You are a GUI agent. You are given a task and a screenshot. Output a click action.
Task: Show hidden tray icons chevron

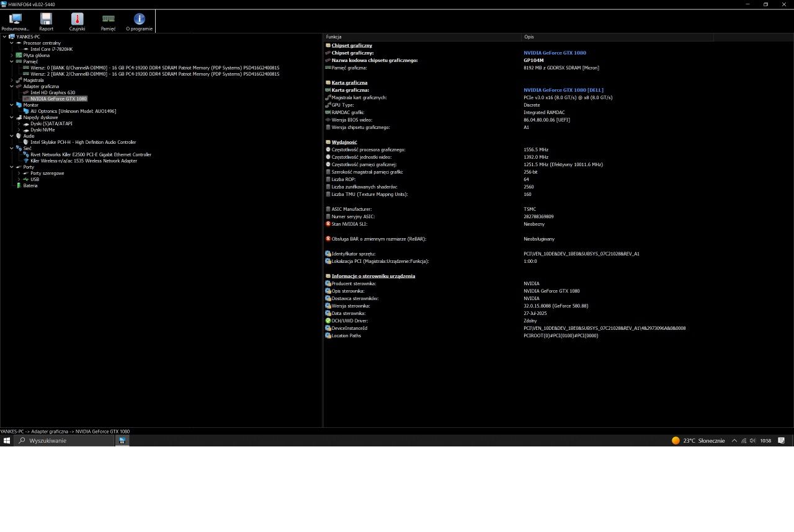734,441
